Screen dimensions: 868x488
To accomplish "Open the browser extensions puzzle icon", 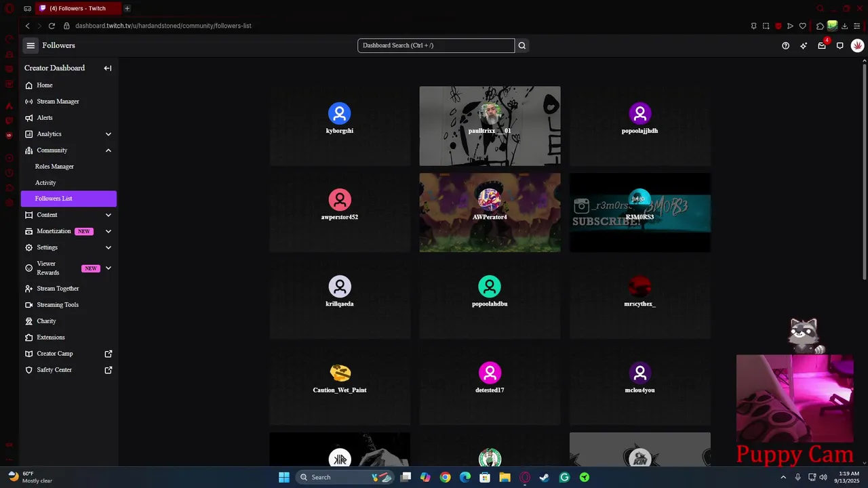I will coord(820,26).
